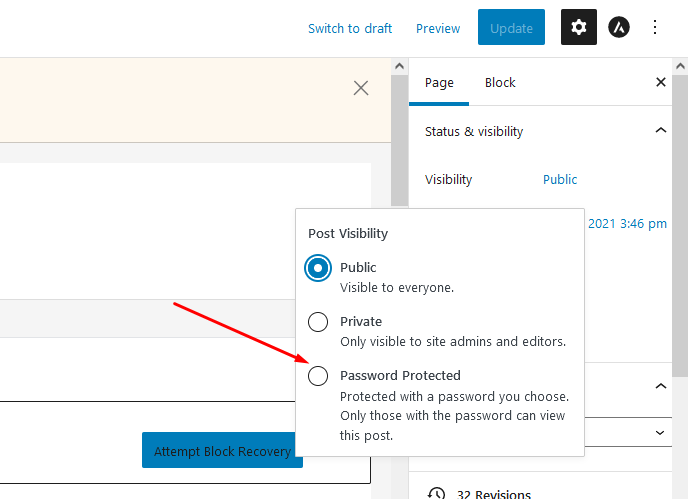Select the Password Protected option
The width and height of the screenshot is (688, 499).
pos(318,376)
